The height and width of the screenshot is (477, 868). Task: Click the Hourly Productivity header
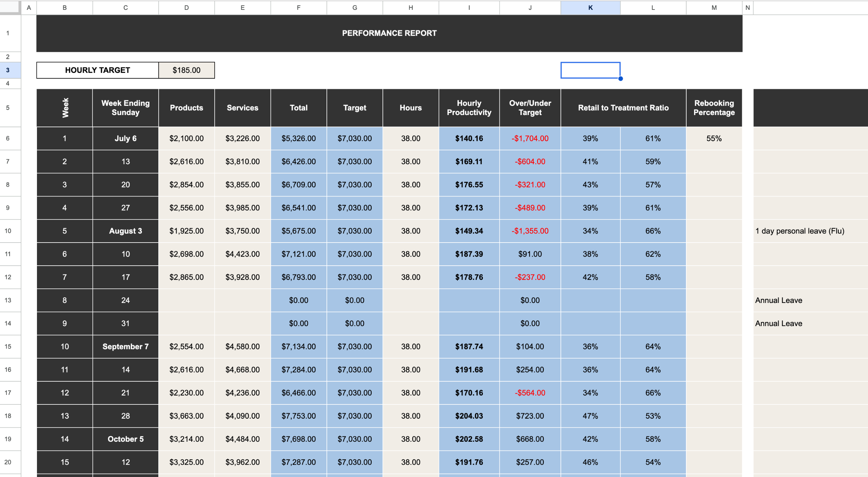(x=469, y=108)
